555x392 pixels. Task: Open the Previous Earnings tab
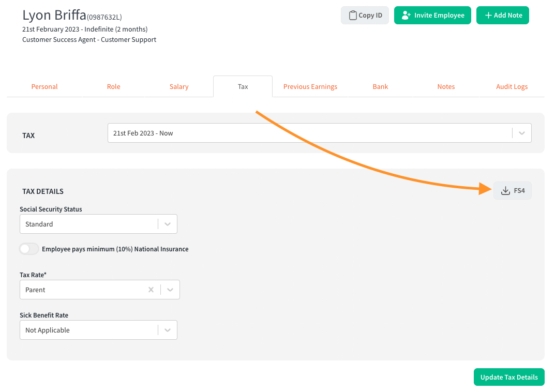(310, 87)
